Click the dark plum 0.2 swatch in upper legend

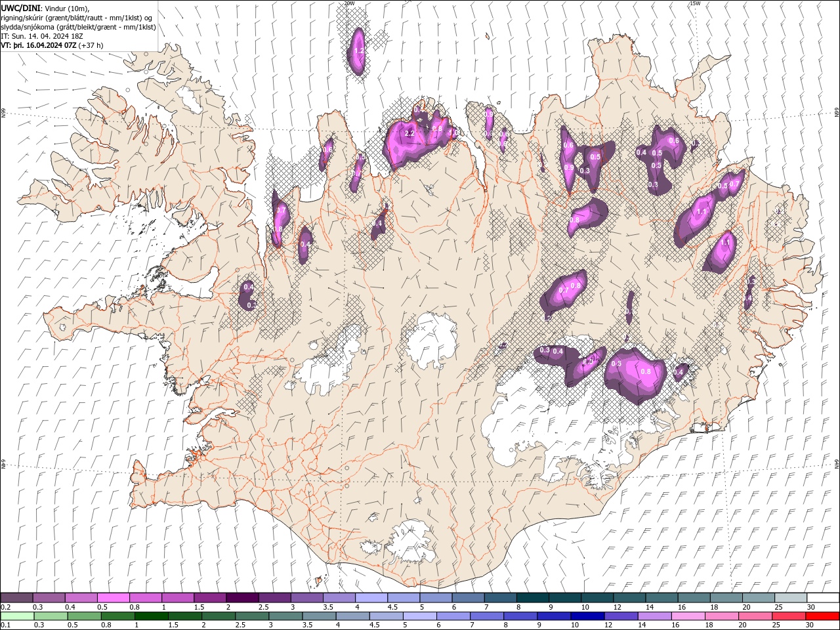[16, 598]
